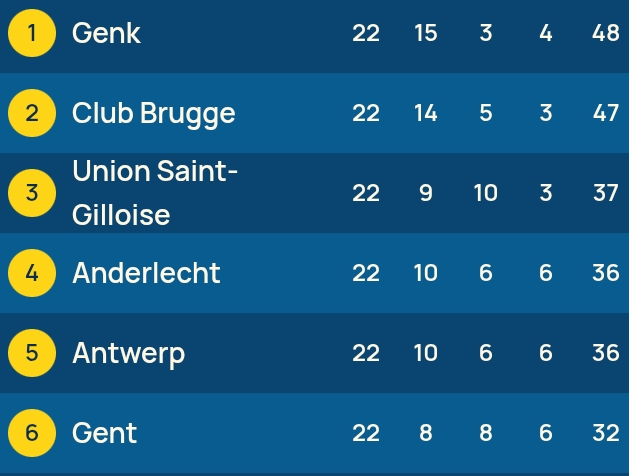
Task: Open the Genk team name
Action: click(106, 33)
